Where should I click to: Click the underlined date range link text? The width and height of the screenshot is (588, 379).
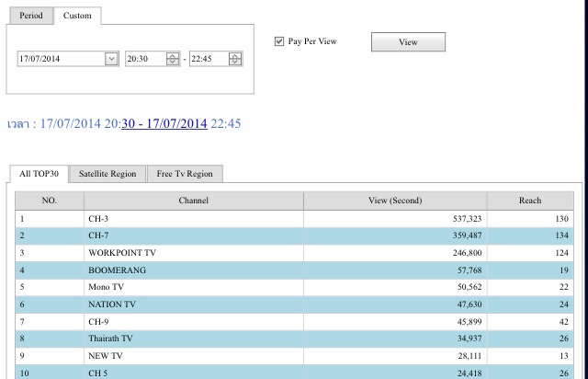[164, 123]
